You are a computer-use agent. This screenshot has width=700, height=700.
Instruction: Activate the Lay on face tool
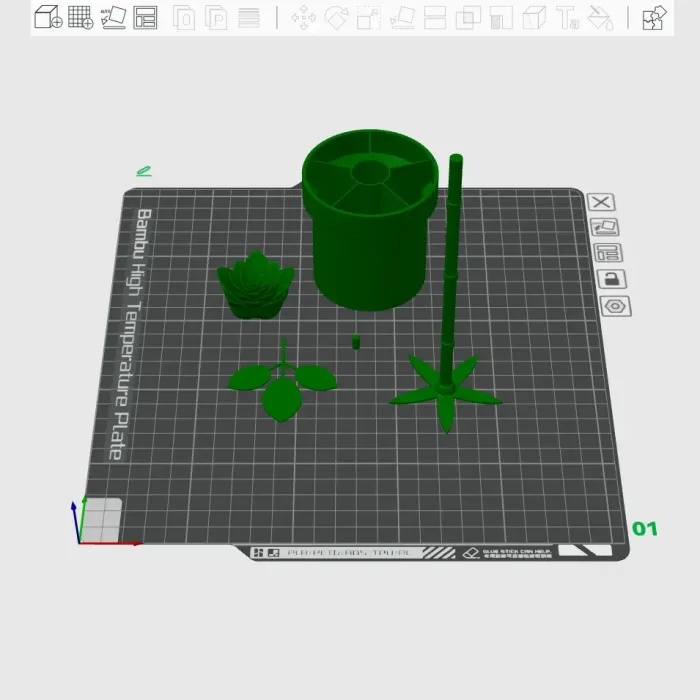402,18
